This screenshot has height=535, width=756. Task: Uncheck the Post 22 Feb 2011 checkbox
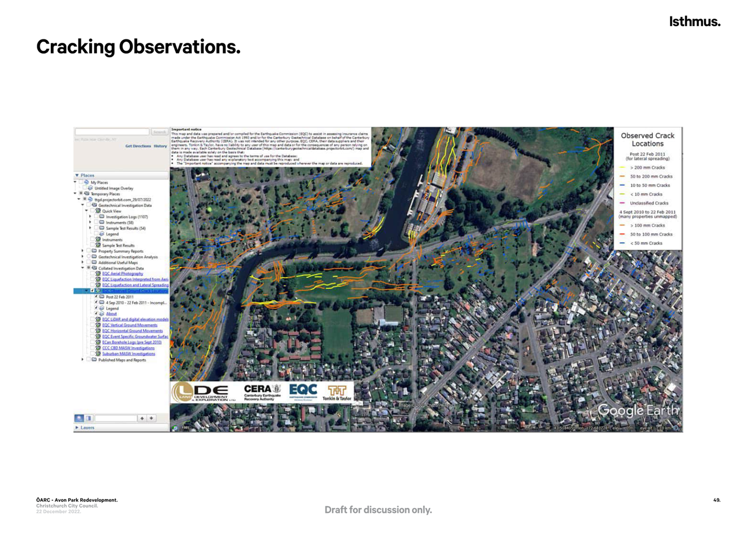96,296
